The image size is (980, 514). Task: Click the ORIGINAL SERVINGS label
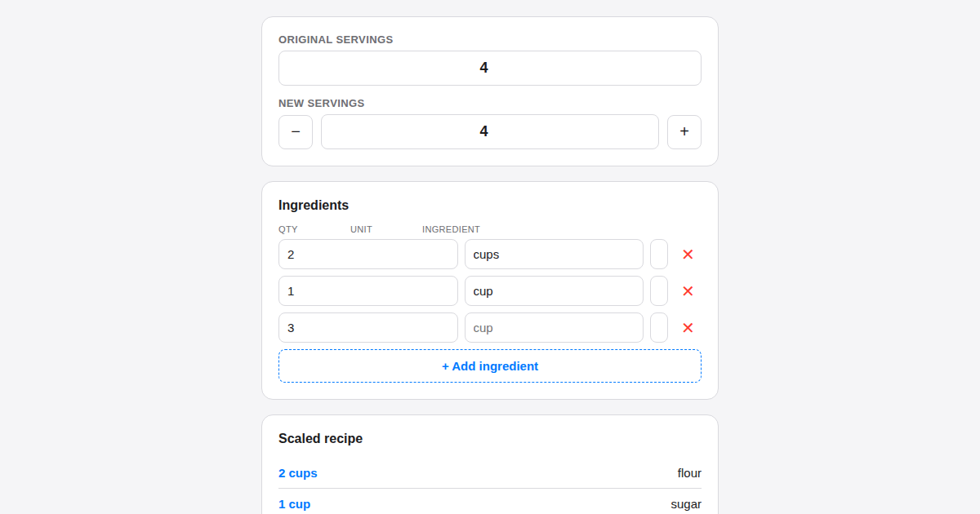pos(336,39)
